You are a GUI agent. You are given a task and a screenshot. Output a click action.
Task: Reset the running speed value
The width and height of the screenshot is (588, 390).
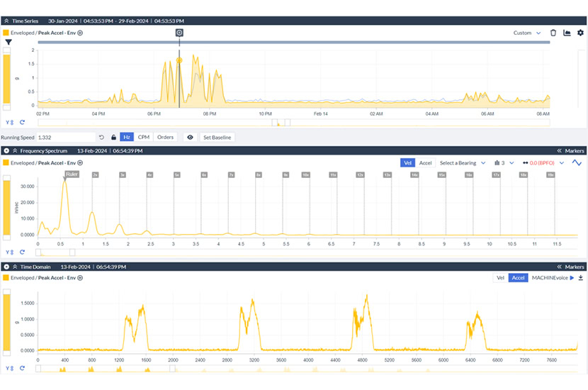coord(101,138)
